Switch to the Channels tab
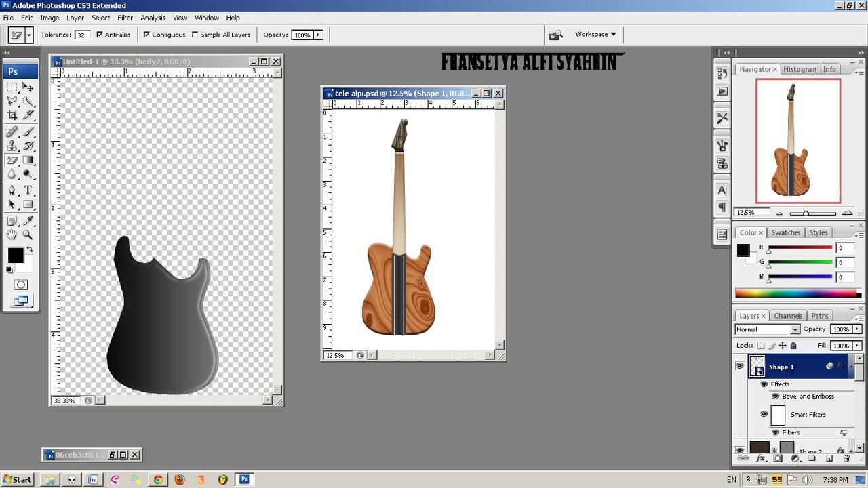The image size is (868, 488). [788, 316]
